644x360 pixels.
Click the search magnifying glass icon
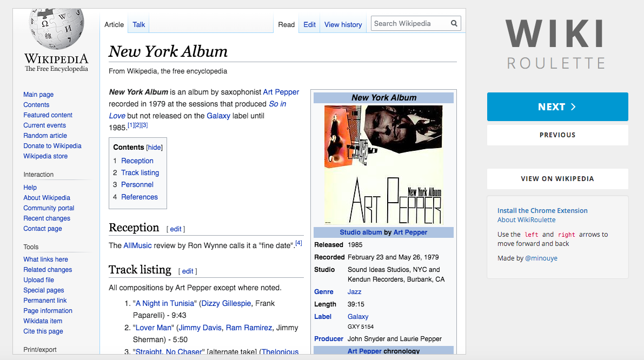454,23
